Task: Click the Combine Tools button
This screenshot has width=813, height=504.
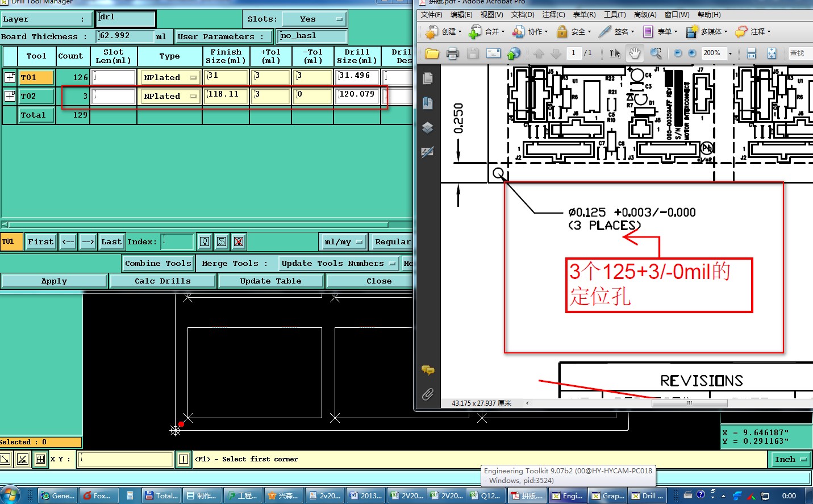Action: pos(158,263)
